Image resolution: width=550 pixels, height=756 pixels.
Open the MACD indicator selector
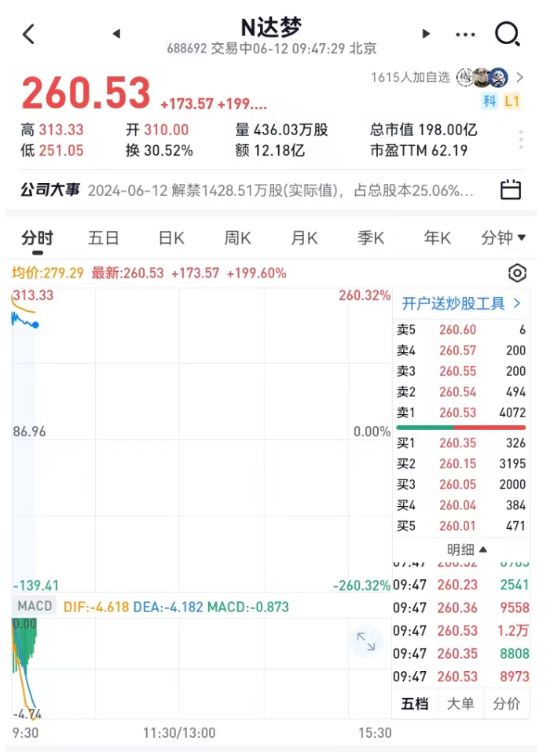coord(35,607)
